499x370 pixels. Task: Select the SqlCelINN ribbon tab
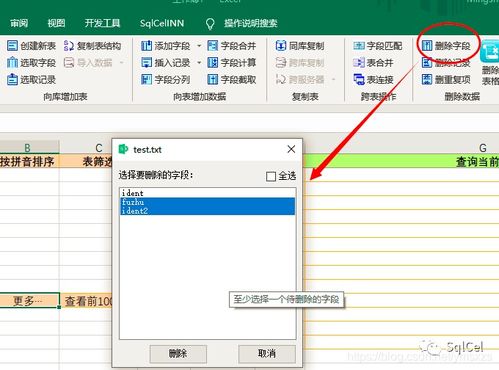pyautogui.click(x=162, y=23)
